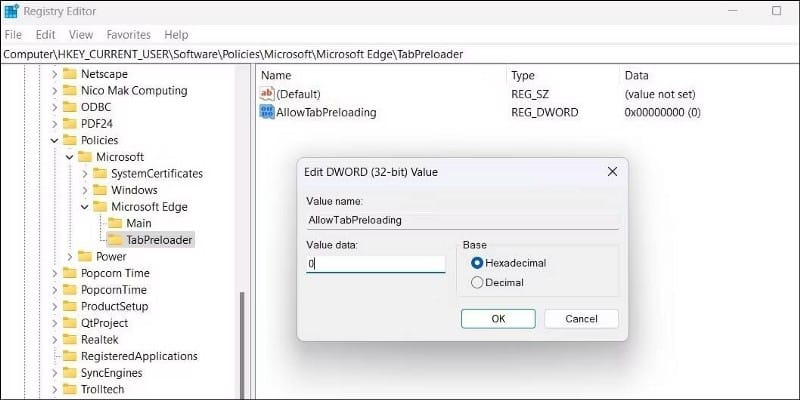Viewport: 800px width, 400px height.
Task: Click the REG_SZ type cell
Action: click(x=530, y=94)
